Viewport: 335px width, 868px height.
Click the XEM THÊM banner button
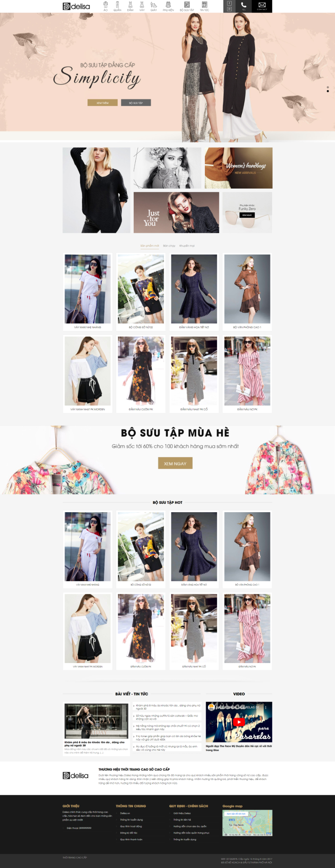pos(102,103)
